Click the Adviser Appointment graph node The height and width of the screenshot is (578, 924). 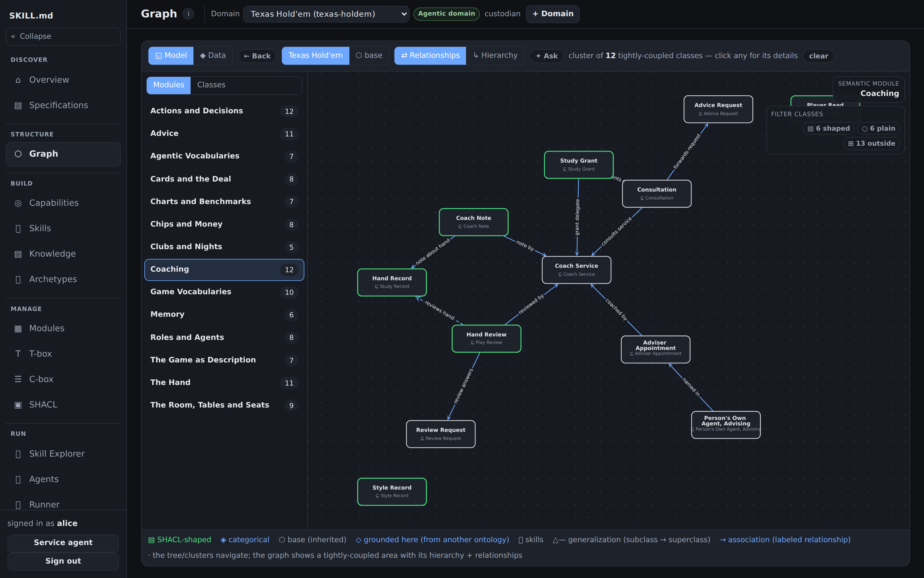(x=655, y=349)
